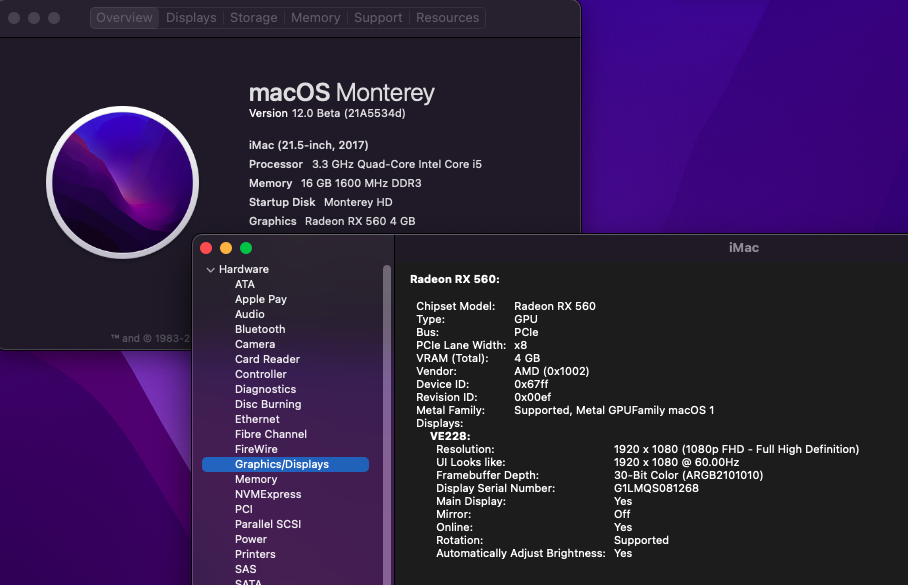Click the Framebuffer Depth value 30-Bit Color
Viewport: 908px width, 585px height.
[689, 476]
